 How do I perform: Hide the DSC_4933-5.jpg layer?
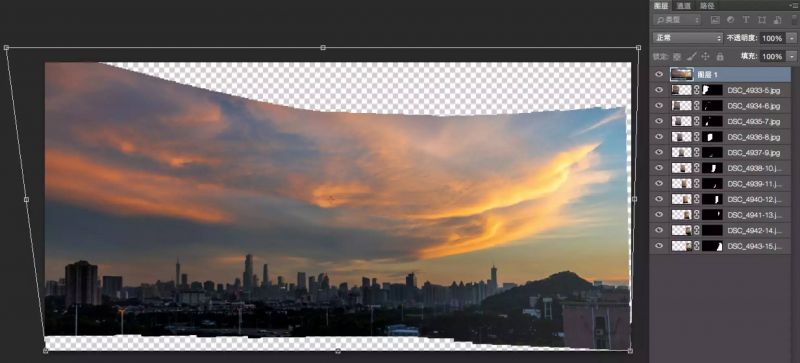click(659, 90)
